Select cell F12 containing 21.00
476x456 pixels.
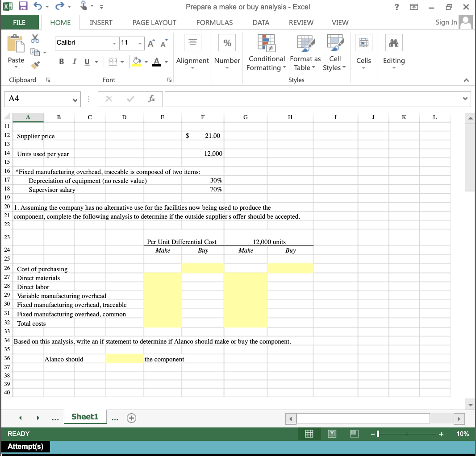tap(203, 136)
